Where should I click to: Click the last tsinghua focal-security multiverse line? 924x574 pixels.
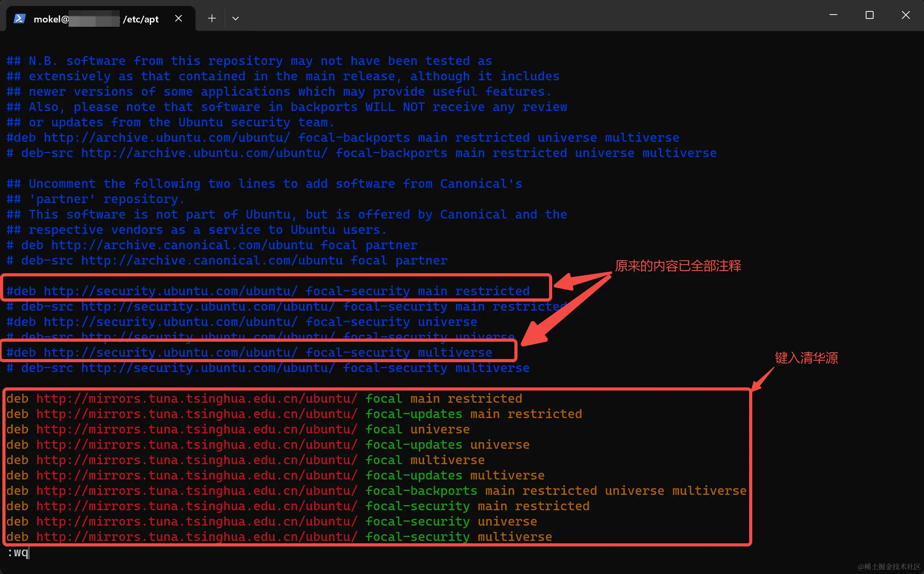(279, 537)
